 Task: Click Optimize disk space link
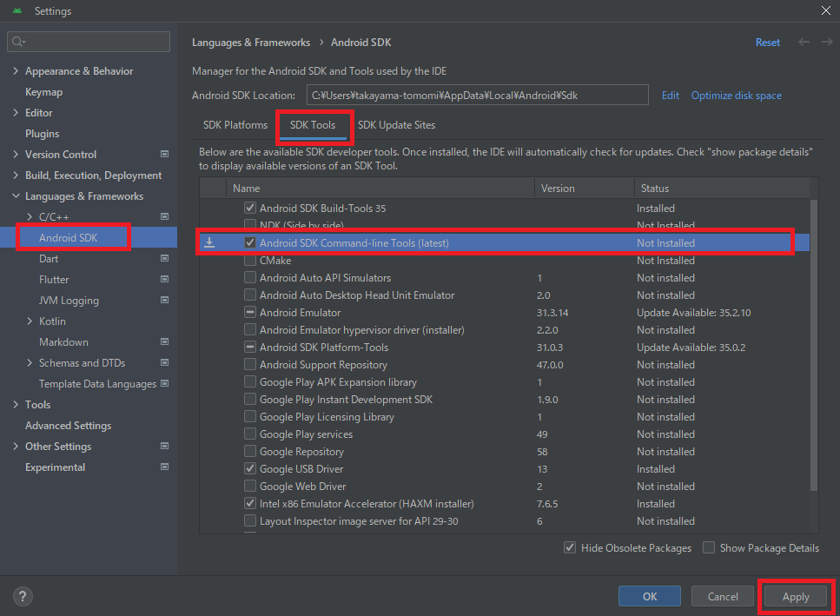pos(736,96)
